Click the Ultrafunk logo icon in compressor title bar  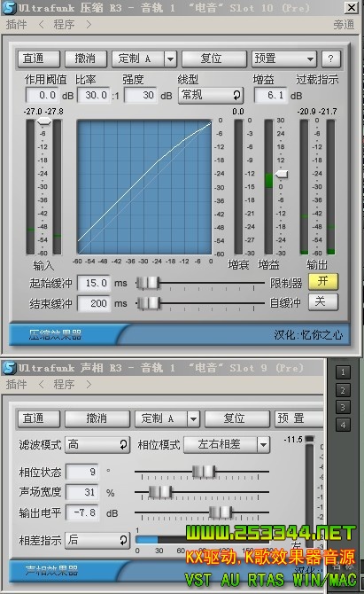tap(10, 8)
